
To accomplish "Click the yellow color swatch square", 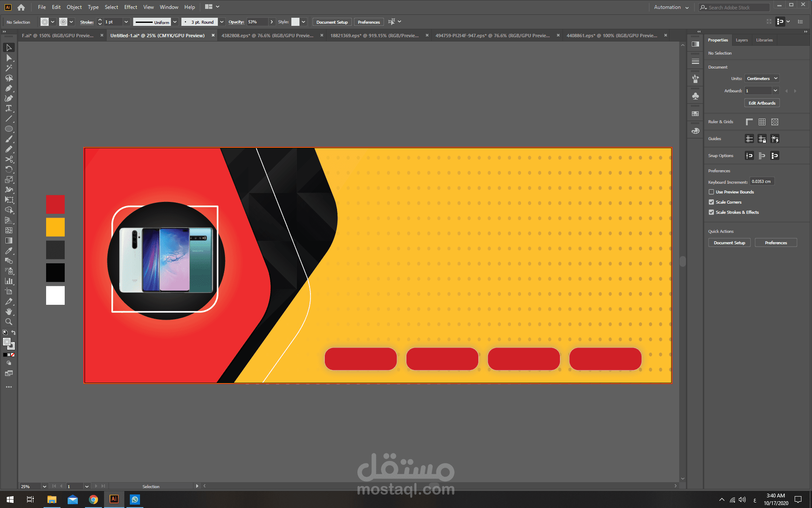I will click(55, 227).
